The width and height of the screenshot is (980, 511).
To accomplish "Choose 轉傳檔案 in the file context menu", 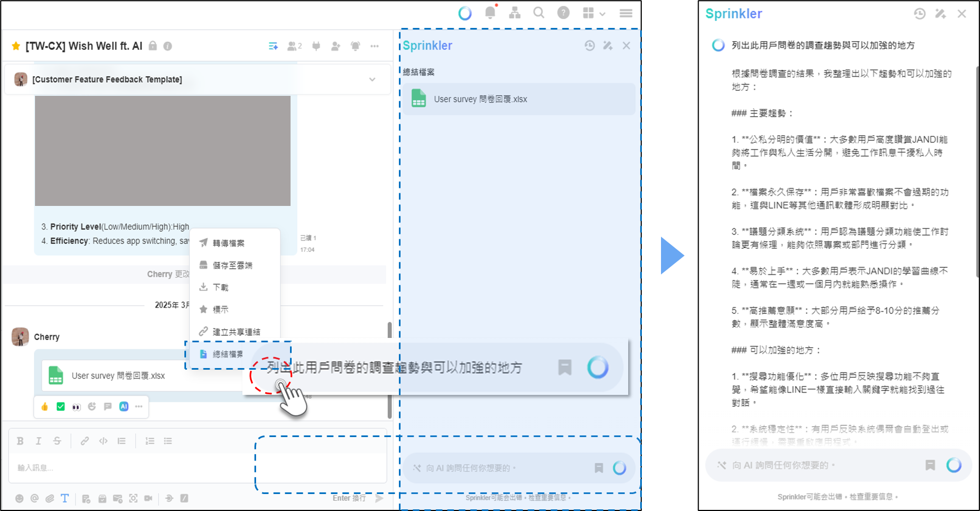I will tap(235, 243).
